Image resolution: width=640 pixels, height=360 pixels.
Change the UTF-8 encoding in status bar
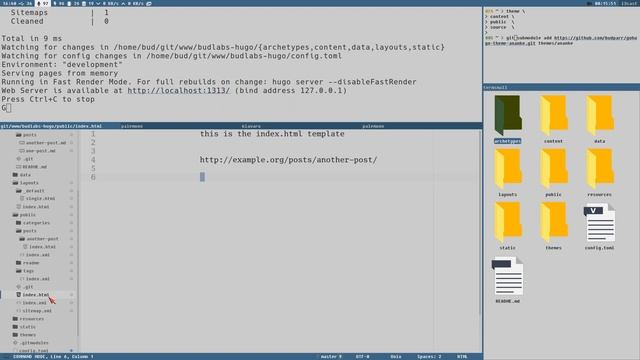tap(362, 357)
